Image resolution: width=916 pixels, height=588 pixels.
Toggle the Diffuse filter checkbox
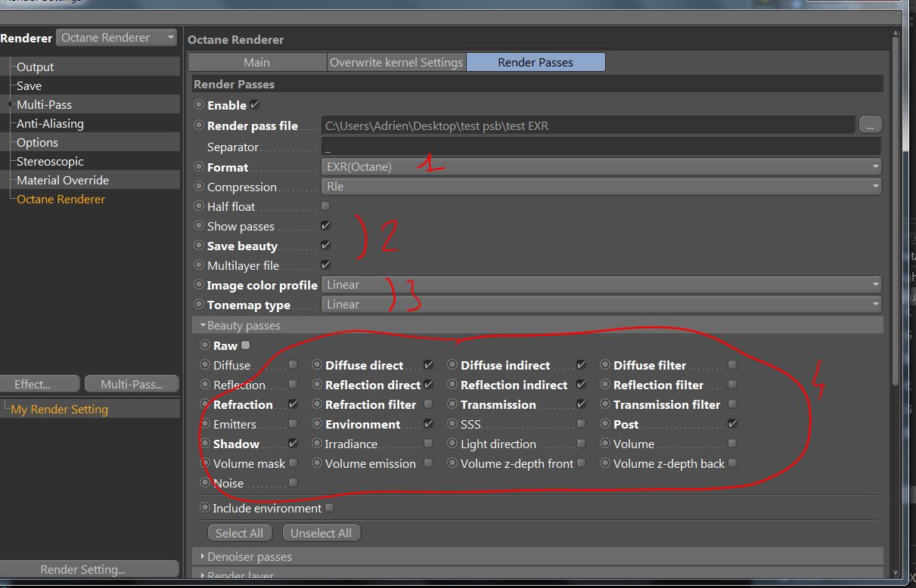click(x=732, y=364)
